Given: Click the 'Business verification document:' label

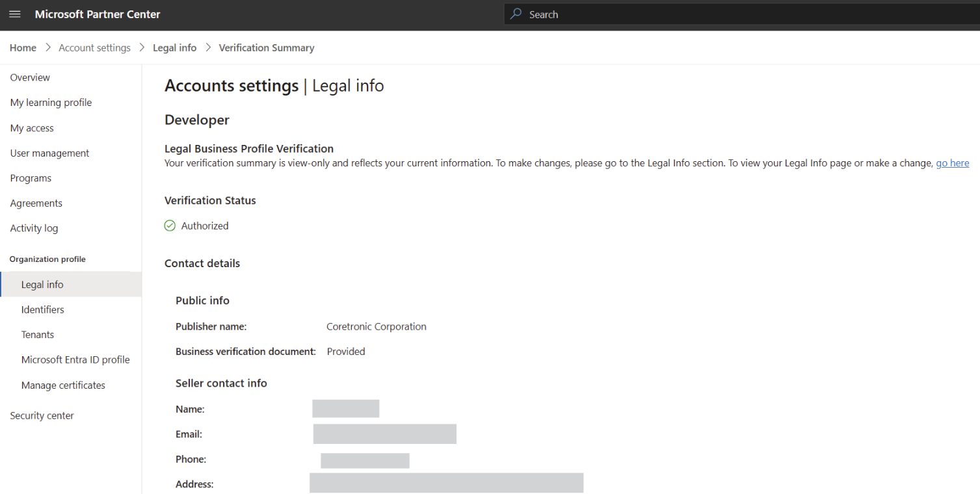Looking at the screenshot, I should [246, 352].
